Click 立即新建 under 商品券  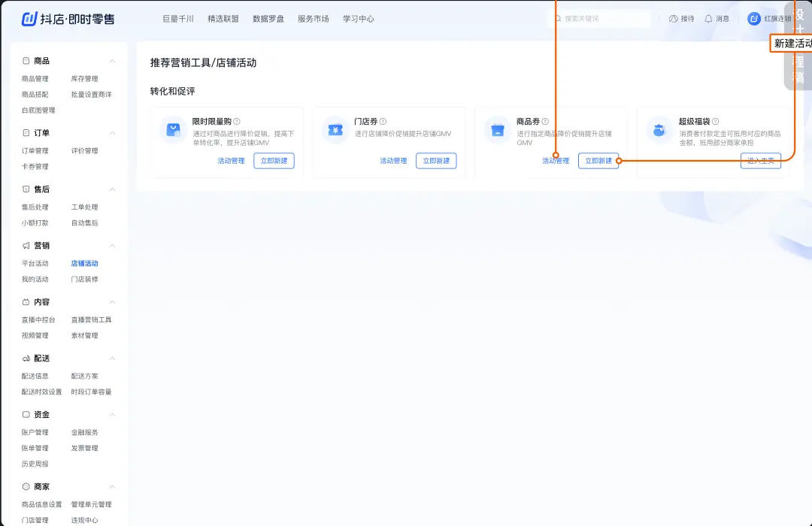[598, 161]
